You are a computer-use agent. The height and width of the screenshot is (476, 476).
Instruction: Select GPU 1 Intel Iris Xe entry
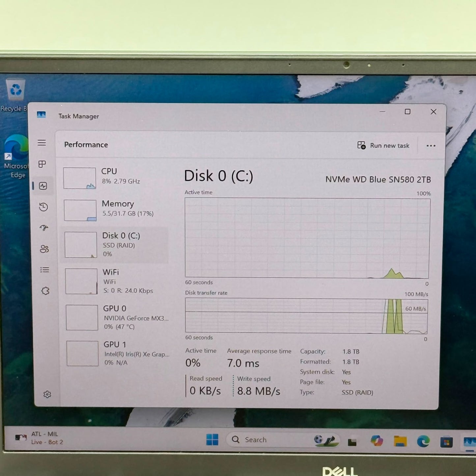pyautogui.click(x=118, y=353)
